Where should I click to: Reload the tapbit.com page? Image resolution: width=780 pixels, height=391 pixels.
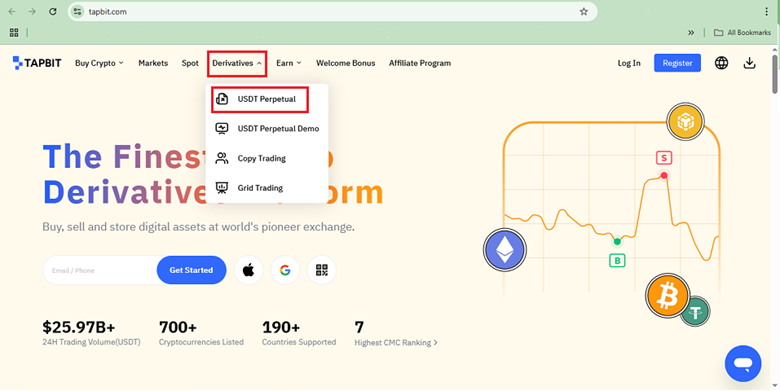click(x=53, y=11)
